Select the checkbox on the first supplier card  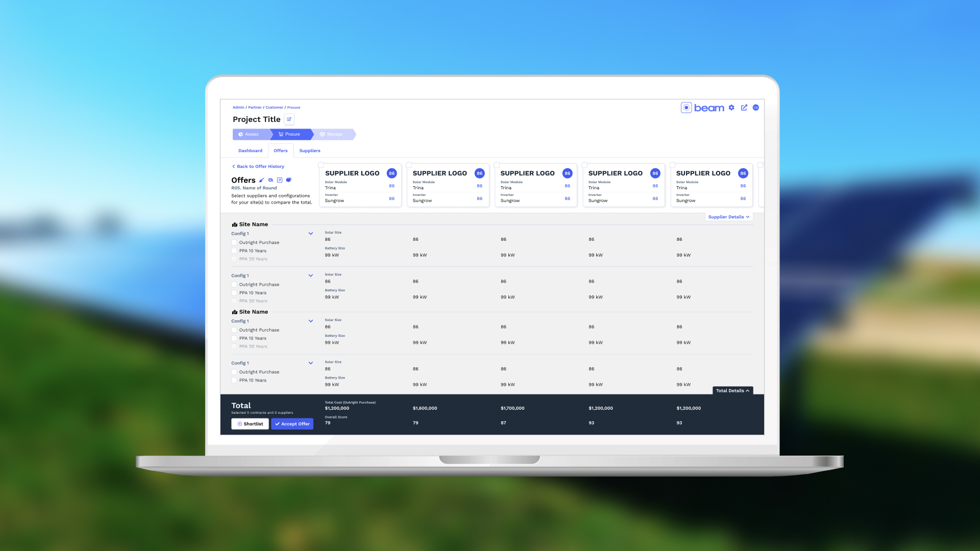point(321,165)
